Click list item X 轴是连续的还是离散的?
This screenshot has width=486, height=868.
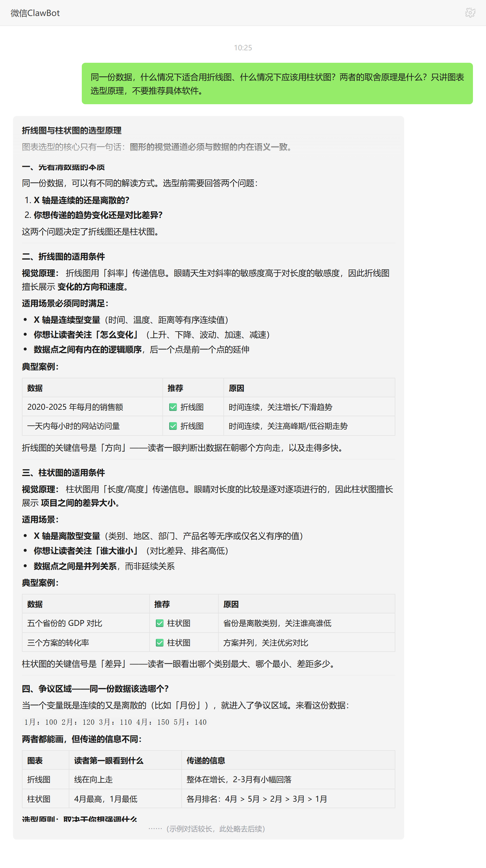81,200
